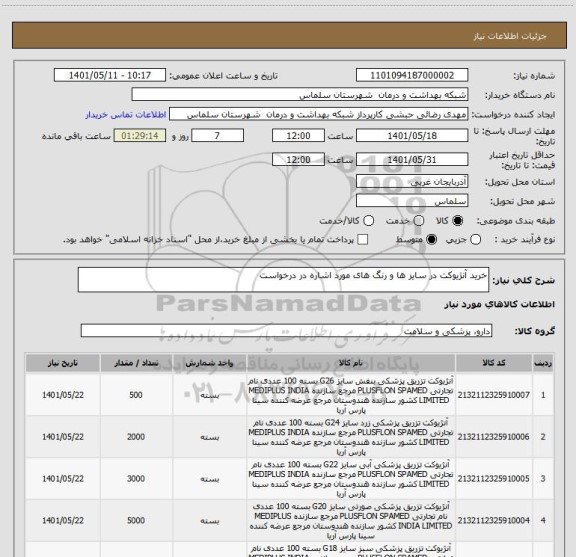This screenshot has width=576, height=557.
Task: Click quantity 3000 in row 3
Action: point(136,479)
